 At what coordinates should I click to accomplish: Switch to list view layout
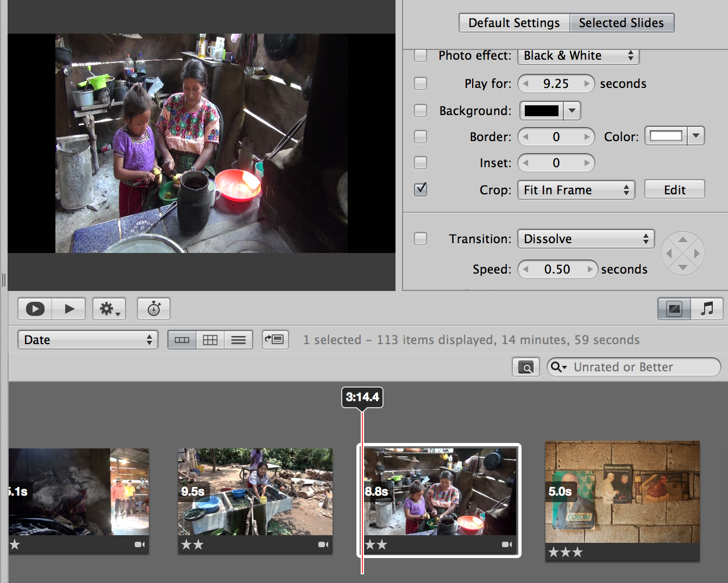click(x=239, y=340)
